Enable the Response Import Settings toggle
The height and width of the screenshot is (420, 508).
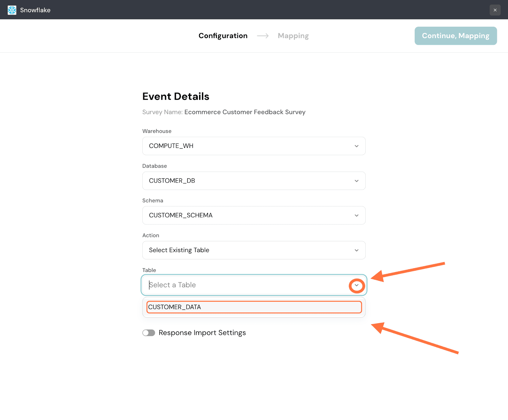pyautogui.click(x=149, y=333)
